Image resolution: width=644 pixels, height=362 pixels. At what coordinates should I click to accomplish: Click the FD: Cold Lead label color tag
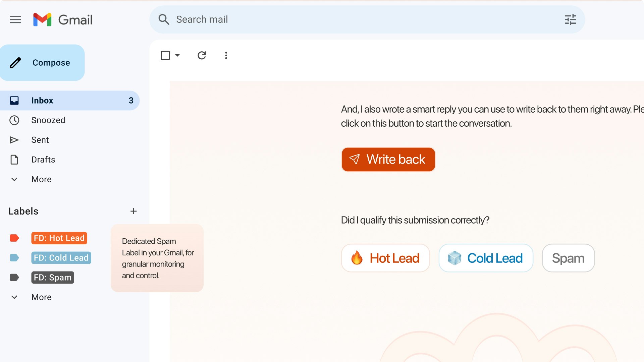pyautogui.click(x=14, y=257)
